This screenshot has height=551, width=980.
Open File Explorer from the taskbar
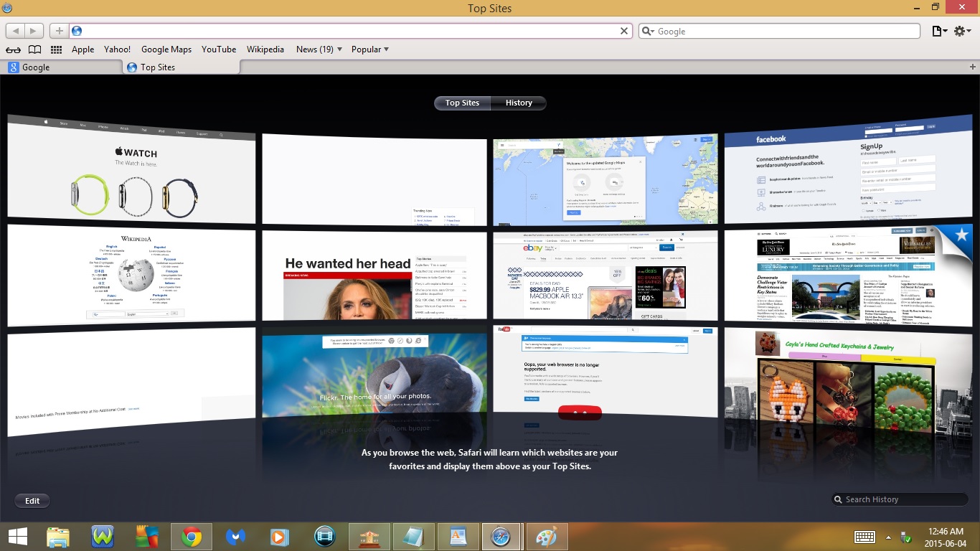coord(58,537)
